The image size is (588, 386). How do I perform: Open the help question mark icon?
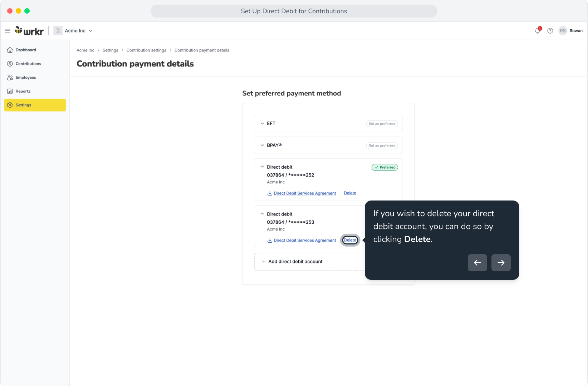click(x=550, y=31)
